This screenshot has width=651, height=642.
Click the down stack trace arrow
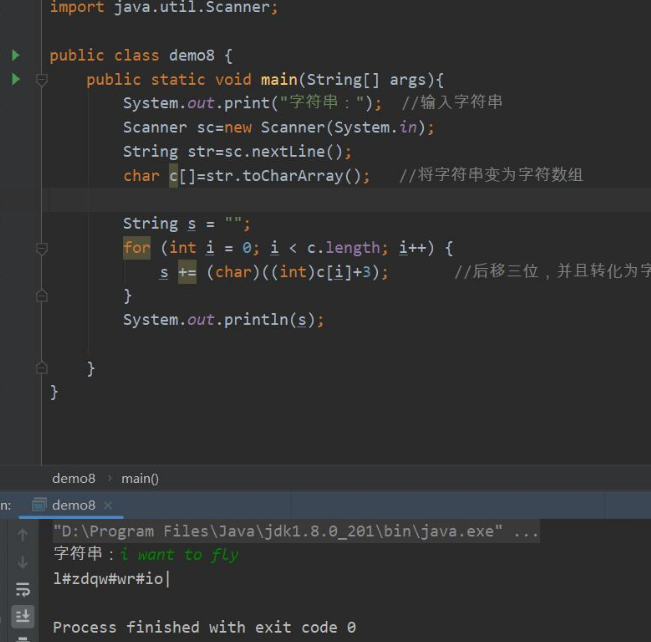[23, 562]
